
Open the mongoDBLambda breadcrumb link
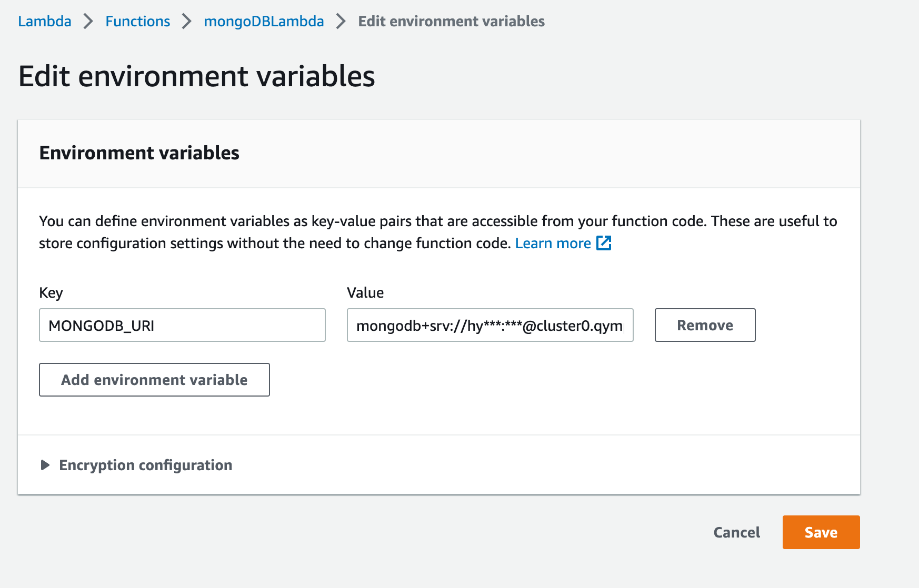coord(264,22)
